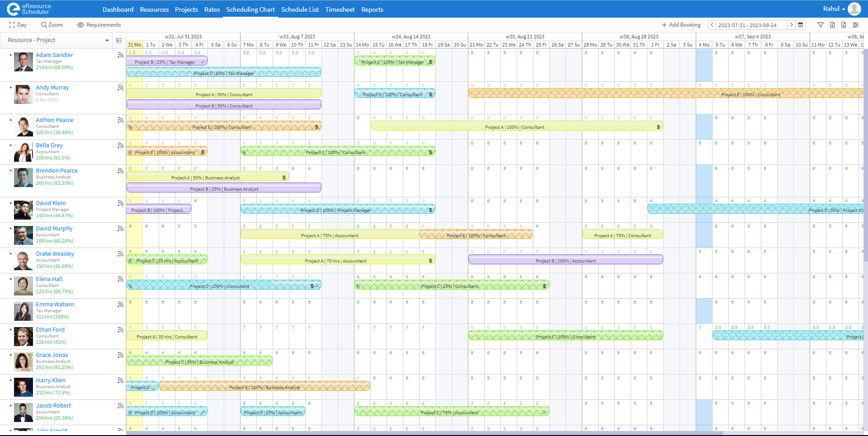Click Adam Sandler's profile photo
This screenshot has width=868, height=436.
pos(24,62)
